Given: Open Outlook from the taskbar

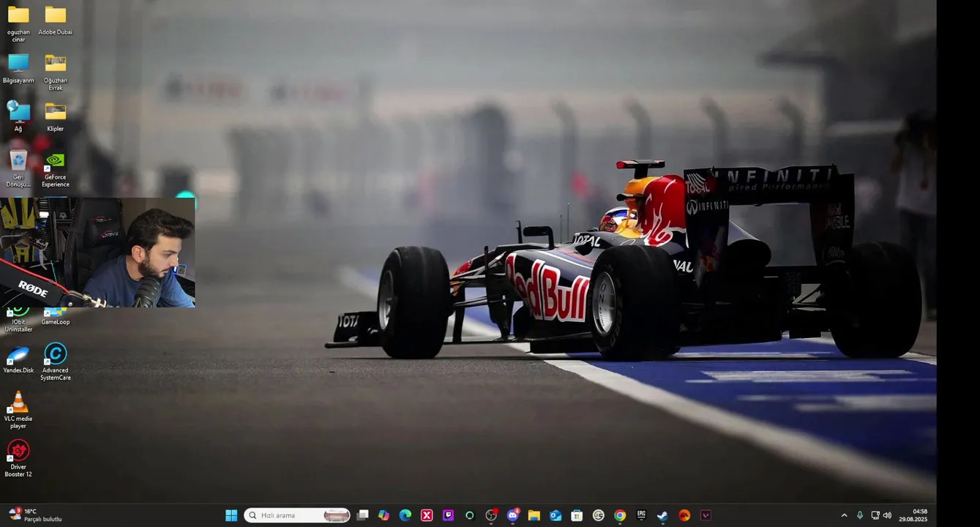Looking at the screenshot, I should [x=556, y=515].
